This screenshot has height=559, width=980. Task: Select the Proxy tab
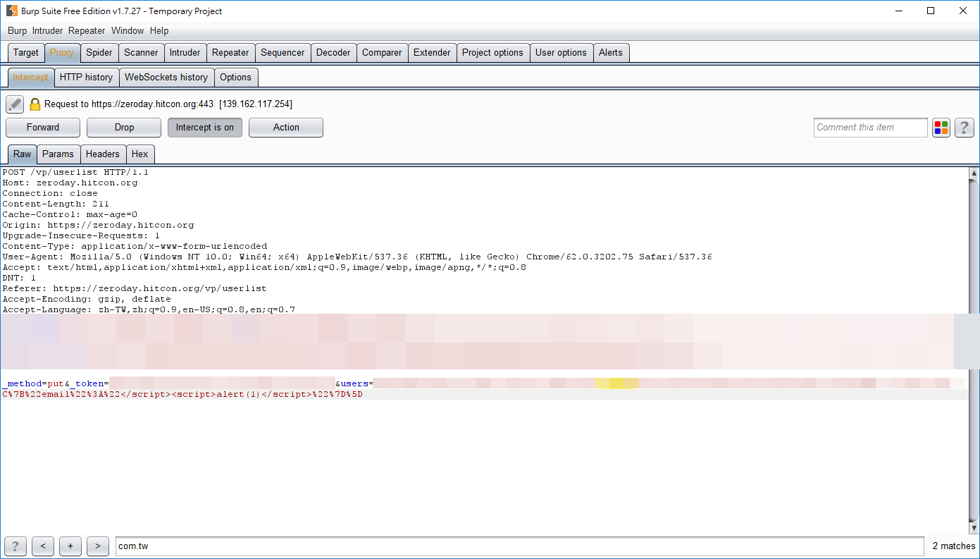[x=62, y=53]
